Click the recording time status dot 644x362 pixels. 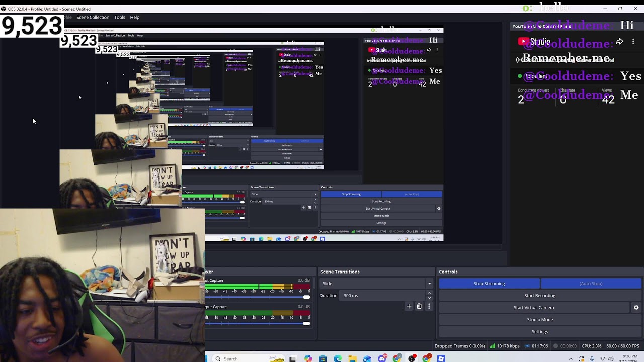click(x=556, y=346)
